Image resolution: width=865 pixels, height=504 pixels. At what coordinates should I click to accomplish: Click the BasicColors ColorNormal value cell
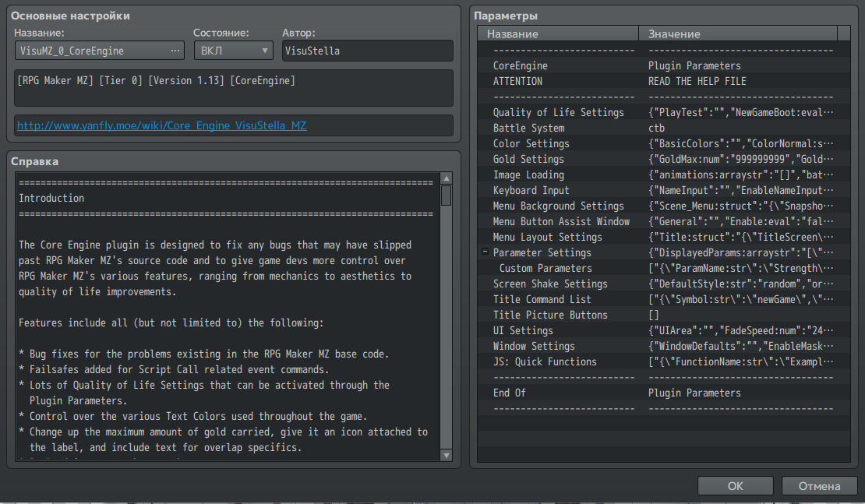[740, 143]
